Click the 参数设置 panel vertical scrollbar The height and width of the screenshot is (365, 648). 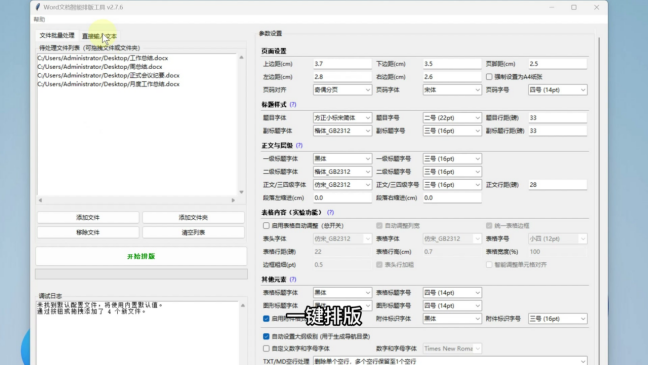[598, 200]
